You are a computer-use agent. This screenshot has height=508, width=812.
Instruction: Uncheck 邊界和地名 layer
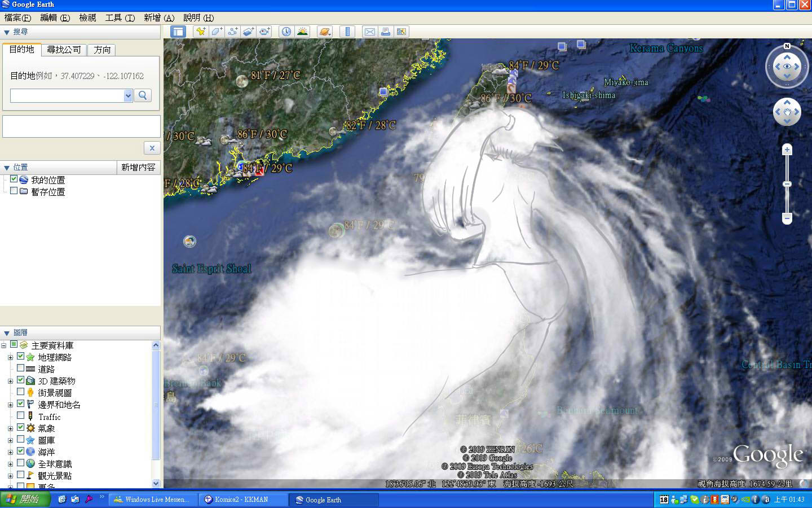coord(21,404)
